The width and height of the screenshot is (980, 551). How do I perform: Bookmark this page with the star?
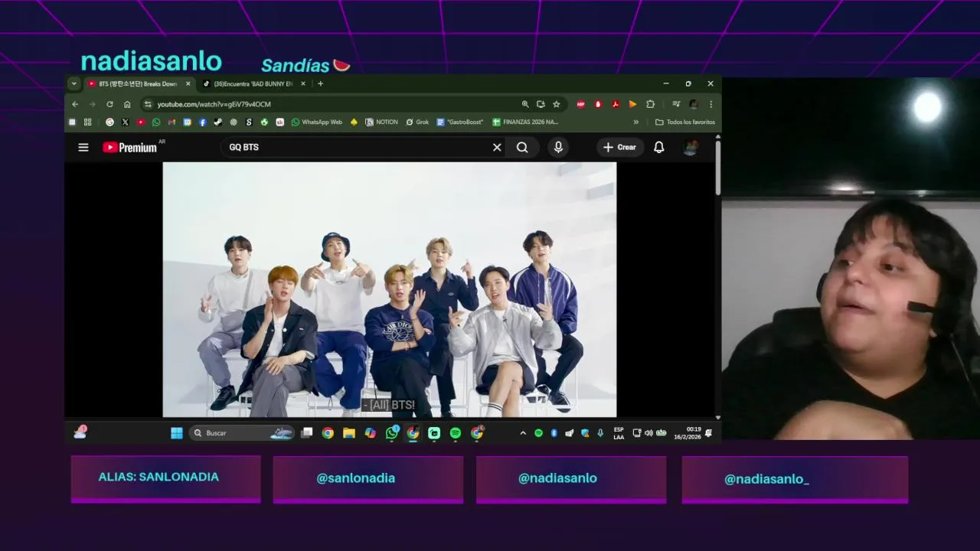point(557,104)
